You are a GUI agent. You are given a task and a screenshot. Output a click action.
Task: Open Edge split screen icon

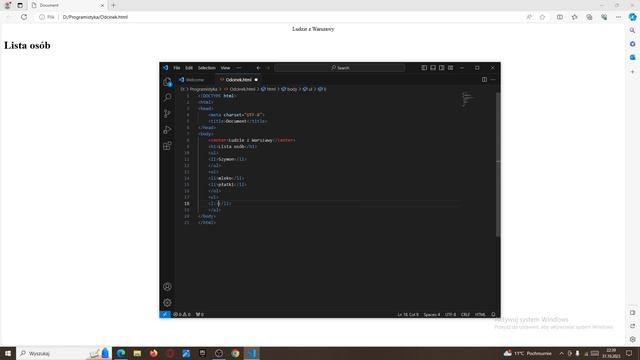pos(560,17)
